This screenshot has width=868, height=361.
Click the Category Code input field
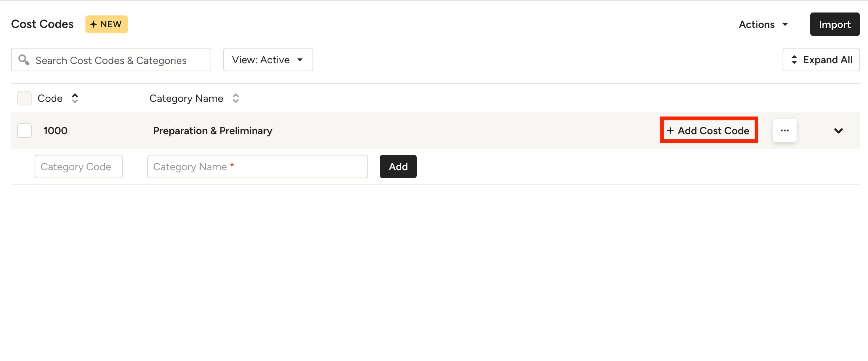click(x=78, y=167)
